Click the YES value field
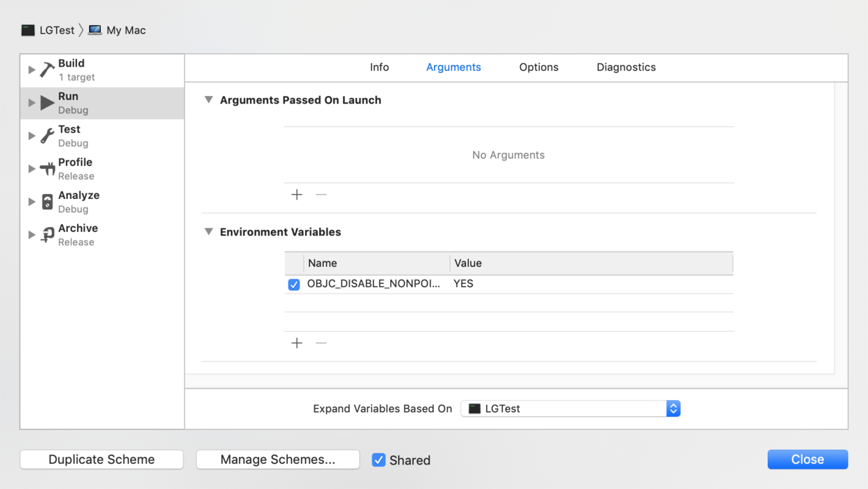This screenshot has width=868, height=489. point(463,284)
